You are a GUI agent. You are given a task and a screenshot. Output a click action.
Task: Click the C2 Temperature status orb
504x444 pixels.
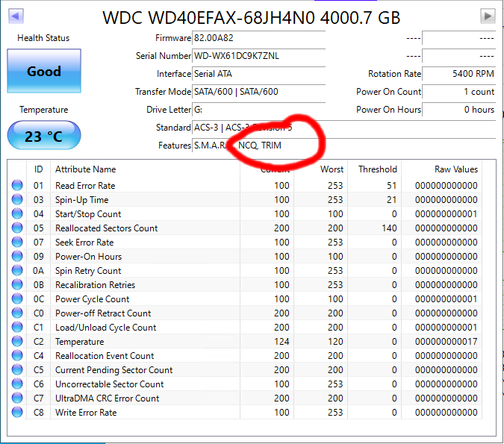tap(17, 341)
